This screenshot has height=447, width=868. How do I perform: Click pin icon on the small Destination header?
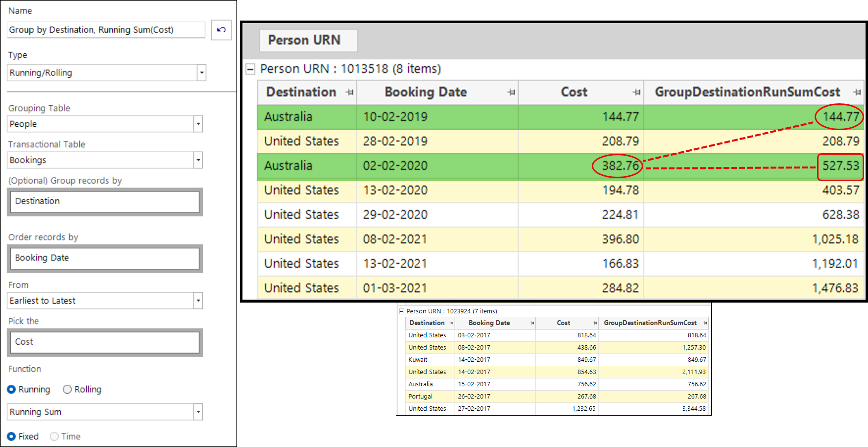451,323
